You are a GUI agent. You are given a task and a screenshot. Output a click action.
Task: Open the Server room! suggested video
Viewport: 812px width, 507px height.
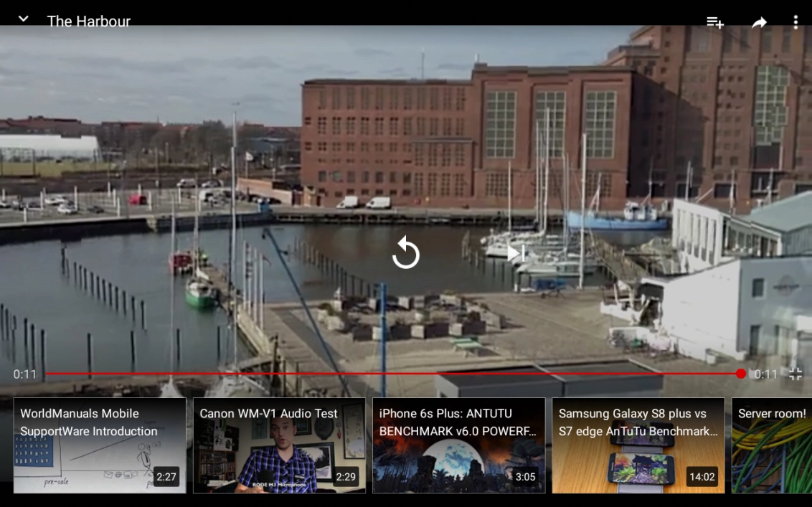pyautogui.click(x=772, y=445)
